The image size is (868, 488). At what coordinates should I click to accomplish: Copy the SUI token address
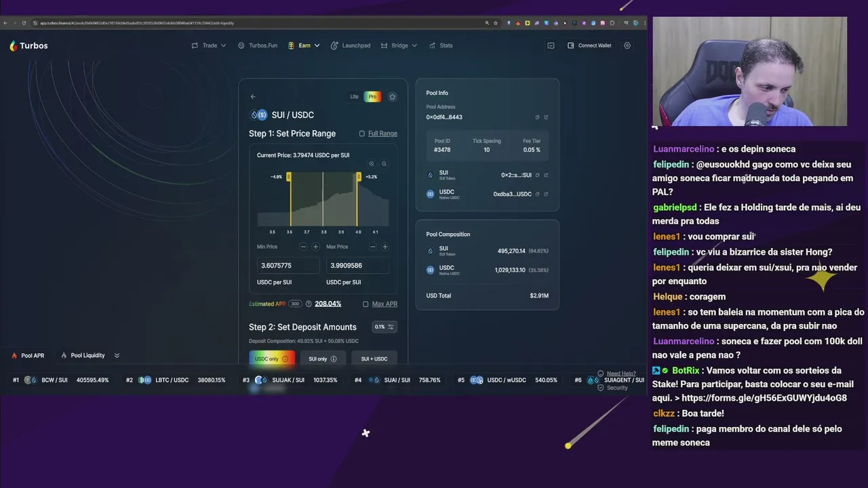click(537, 175)
